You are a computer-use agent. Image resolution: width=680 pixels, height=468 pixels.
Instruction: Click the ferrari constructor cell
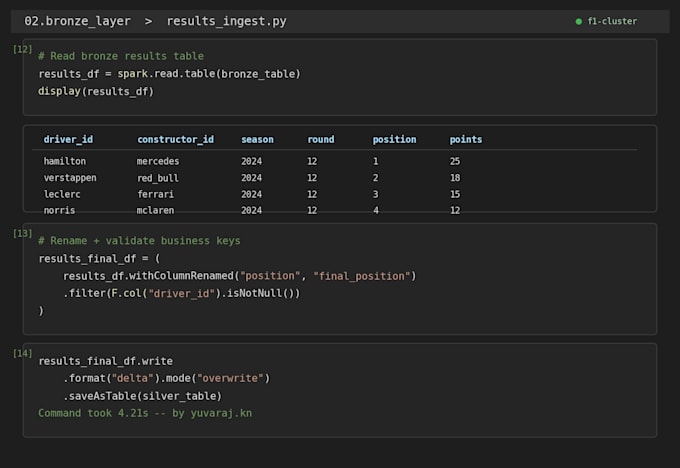[x=156, y=194]
